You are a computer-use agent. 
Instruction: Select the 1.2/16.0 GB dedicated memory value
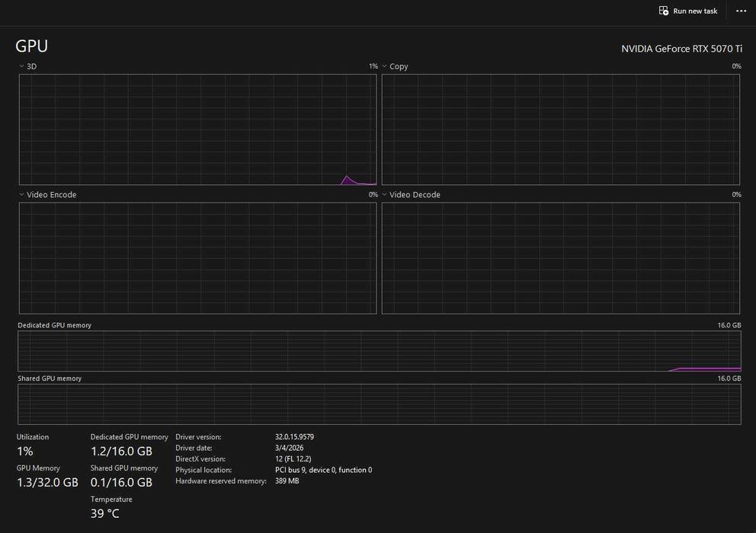(121, 452)
